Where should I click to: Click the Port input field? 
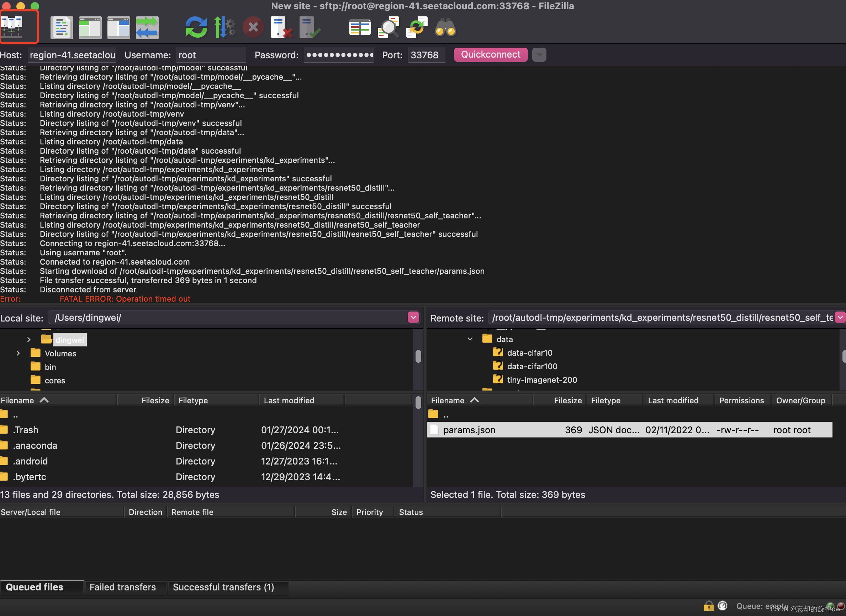pyautogui.click(x=425, y=55)
